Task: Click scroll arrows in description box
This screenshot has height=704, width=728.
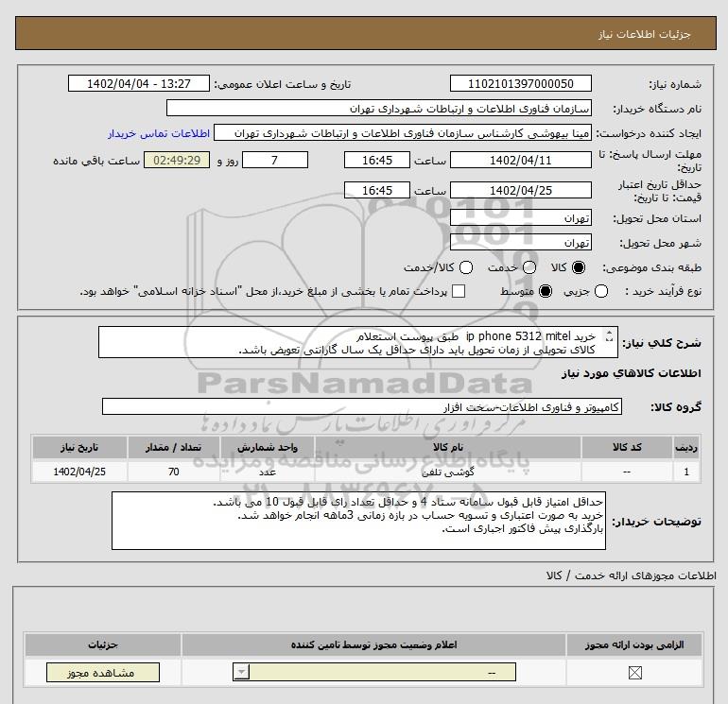Action: 609,335
